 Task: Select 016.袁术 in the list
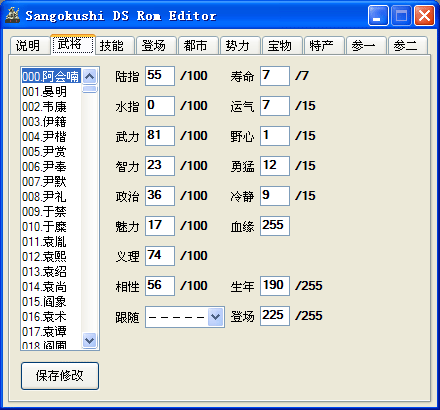point(51,316)
